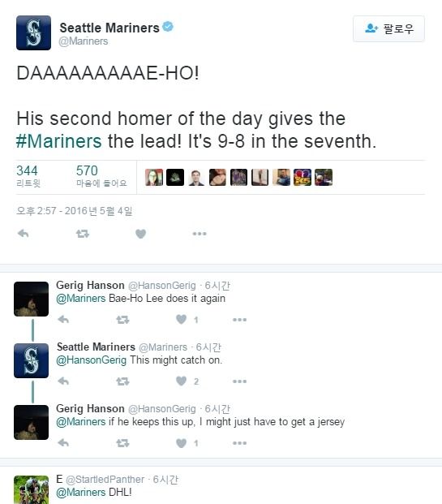Open more options on 'Bae-Ho Lee' reply

(x=239, y=320)
